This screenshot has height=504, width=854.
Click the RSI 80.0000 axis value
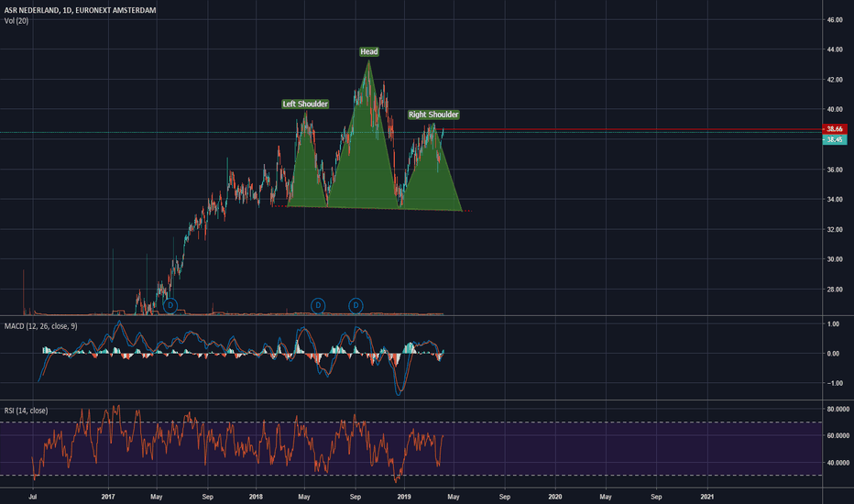point(838,409)
